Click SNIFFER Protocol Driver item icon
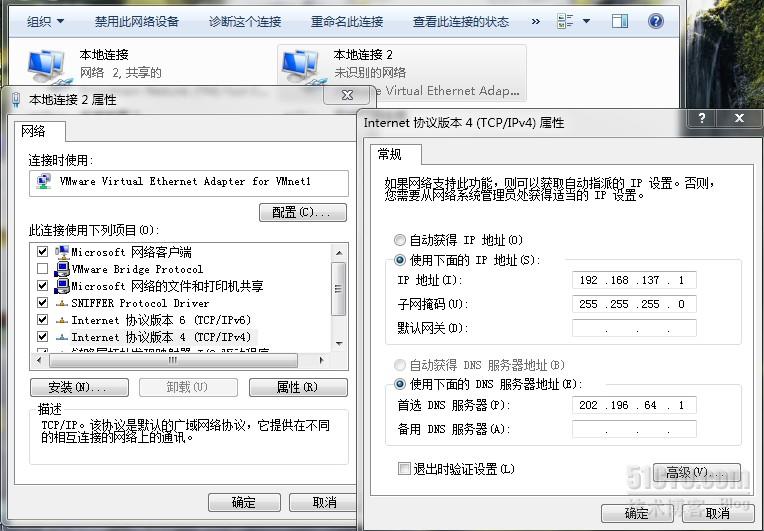Viewport: 764px width, 531px height. click(62, 303)
